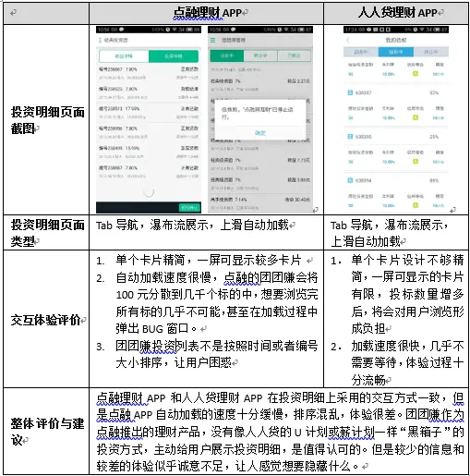This screenshot has height=476, width=470.
Task: Open green hamburger menu in middle 点融 screenshot
Action: click(x=212, y=40)
